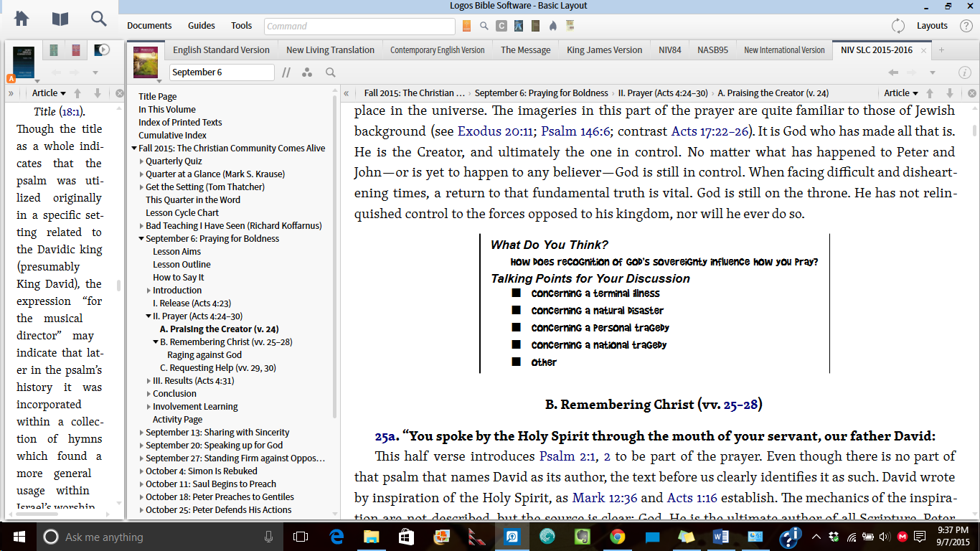Click the Search magnifier in top-left
980x551 pixels.
tap(99, 19)
